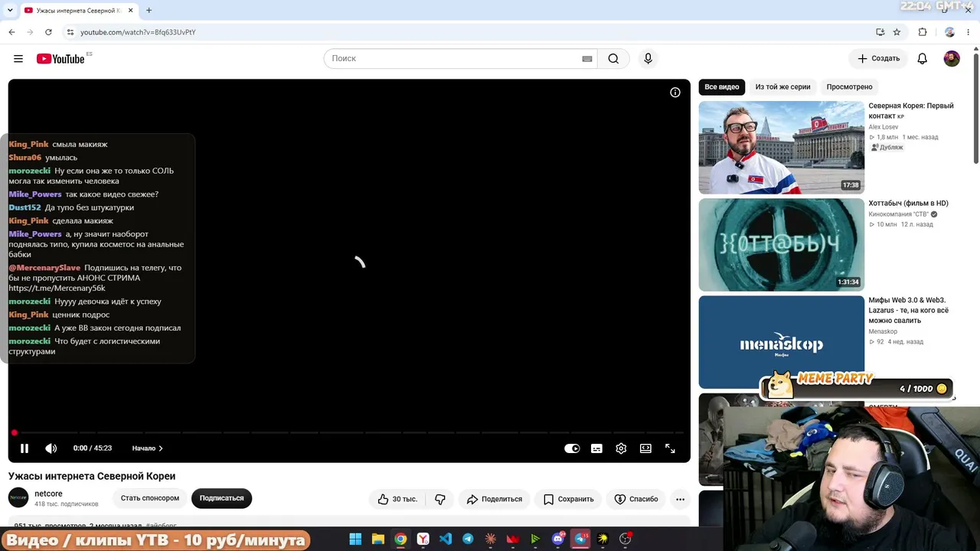Open the netcore channel name link
Screen dimensions: 980x551
click(x=48, y=494)
